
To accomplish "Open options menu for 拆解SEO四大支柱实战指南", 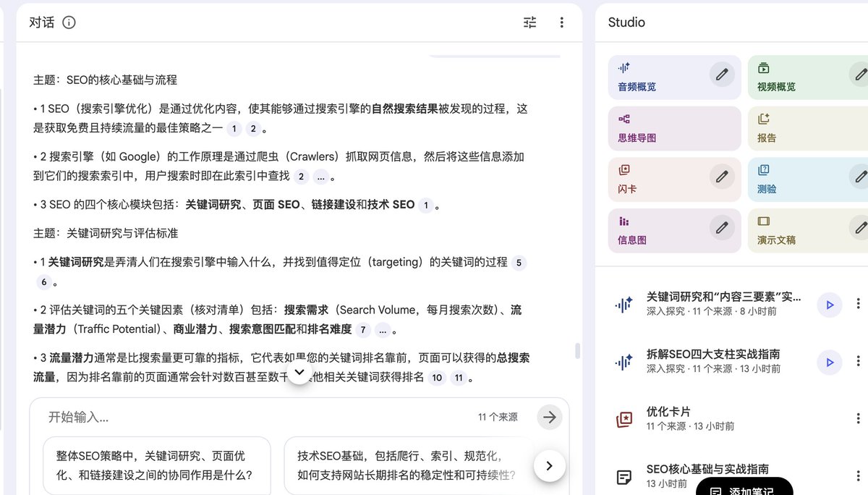I will (858, 361).
